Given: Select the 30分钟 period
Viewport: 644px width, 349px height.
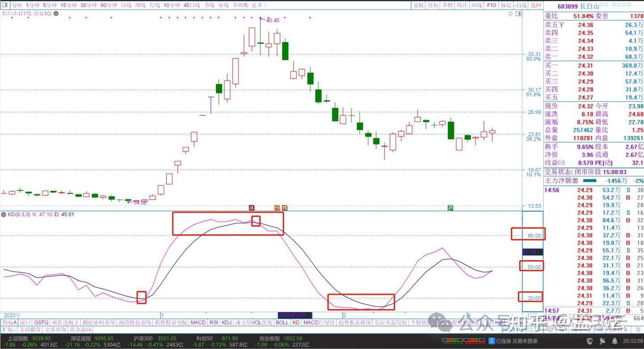Looking at the screenshot, I should point(89,5).
